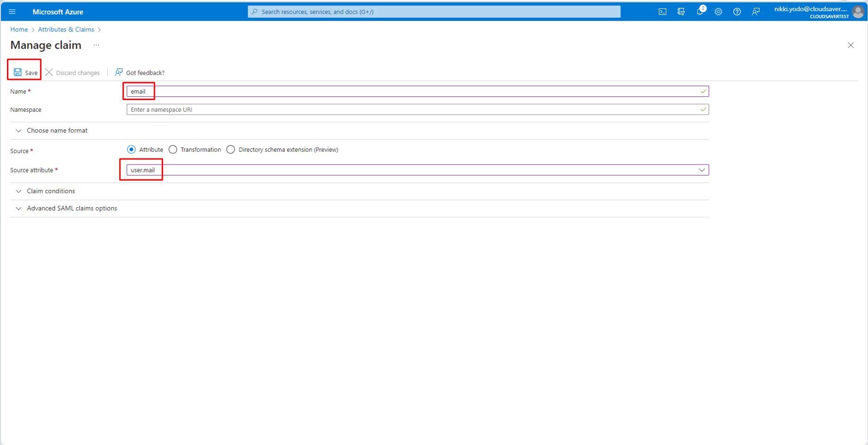Click the Namespace URI input field
Viewport: 868px width, 445px height.
(x=413, y=110)
